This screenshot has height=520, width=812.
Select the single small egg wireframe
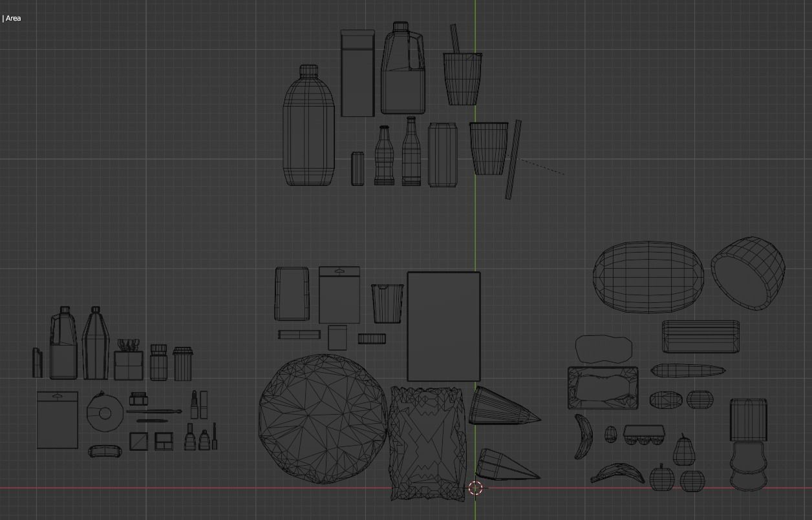point(611,434)
